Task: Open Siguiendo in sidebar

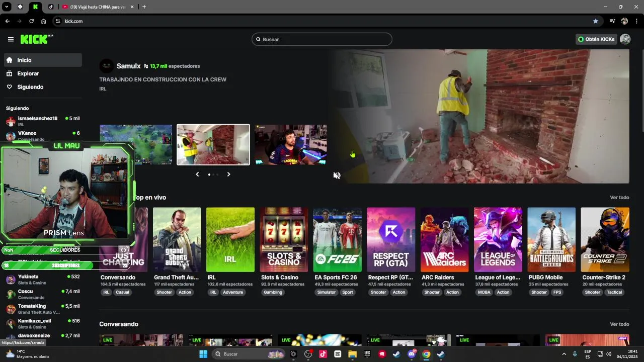Action: pos(43,87)
